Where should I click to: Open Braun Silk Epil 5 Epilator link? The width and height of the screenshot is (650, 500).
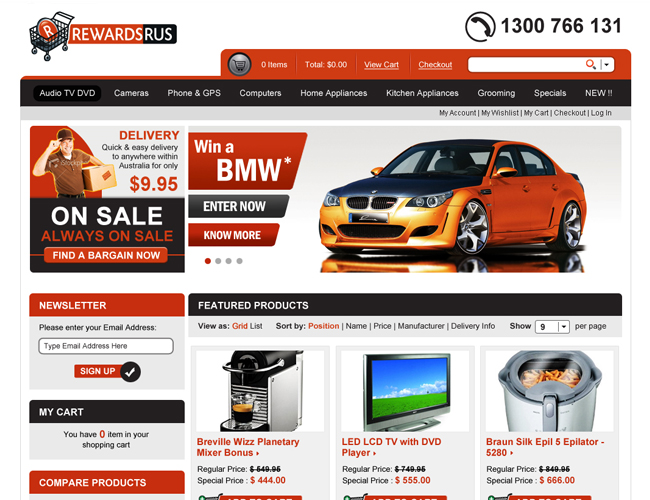(545, 447)
